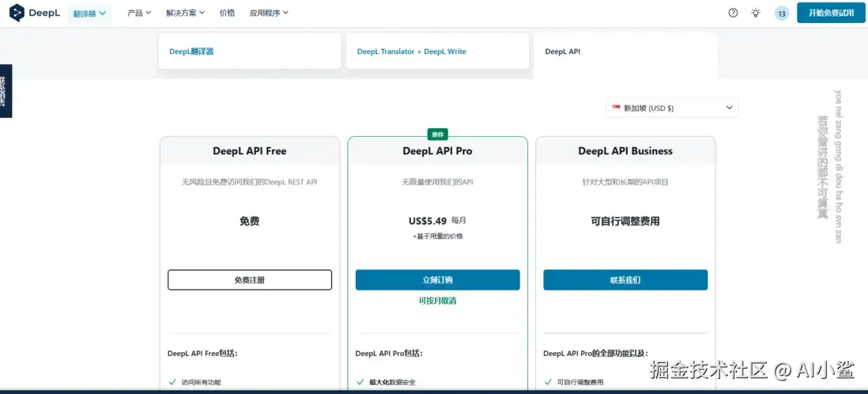Click the 可自行调整费用 label
The height and width of the screenshot is (394, 868).
(625, 221)
